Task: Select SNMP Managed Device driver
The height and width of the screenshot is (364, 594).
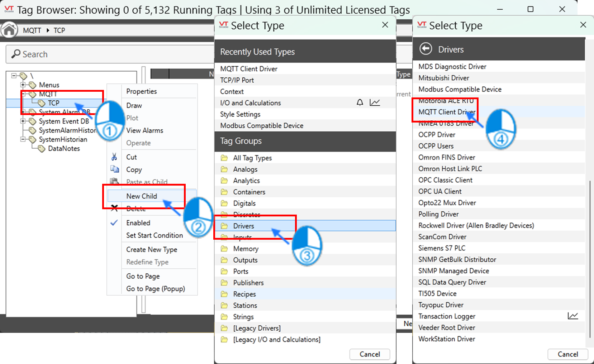Action: (x=499, y=271)
